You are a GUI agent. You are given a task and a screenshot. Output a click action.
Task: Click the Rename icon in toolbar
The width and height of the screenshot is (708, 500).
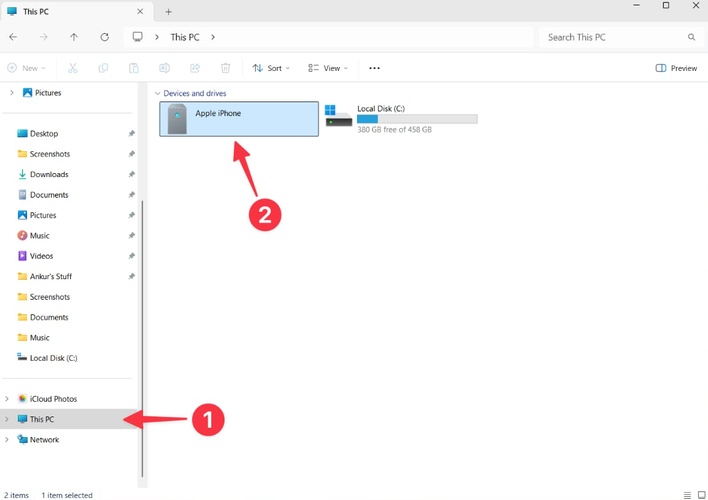pyautogui.click(x=164, y=68)
